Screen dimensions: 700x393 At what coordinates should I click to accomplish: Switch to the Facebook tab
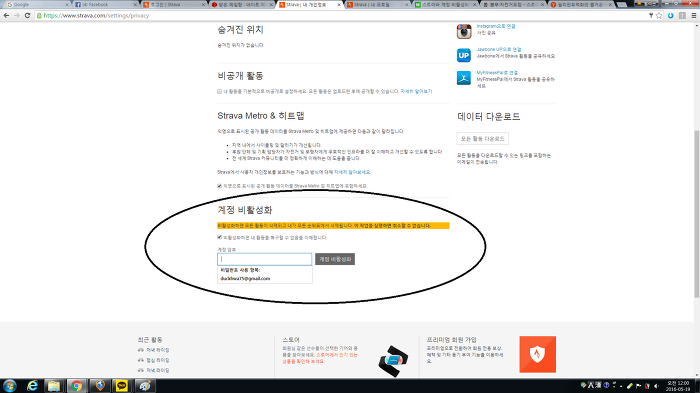(106, 4)
